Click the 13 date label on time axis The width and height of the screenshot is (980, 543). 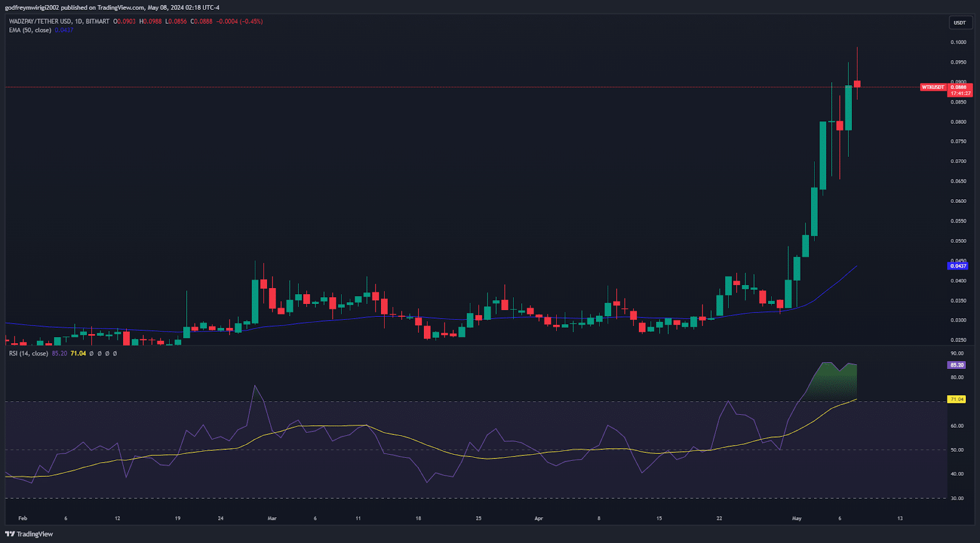coord(900,518)
